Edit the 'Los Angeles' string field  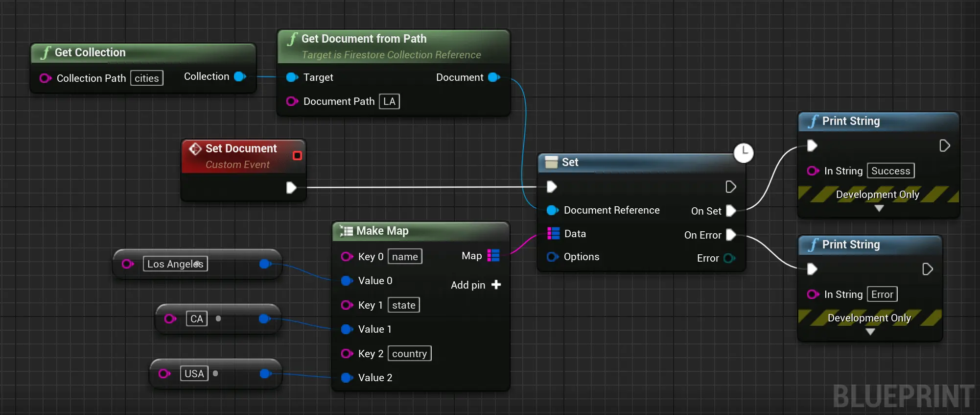(x=175, y=264)
